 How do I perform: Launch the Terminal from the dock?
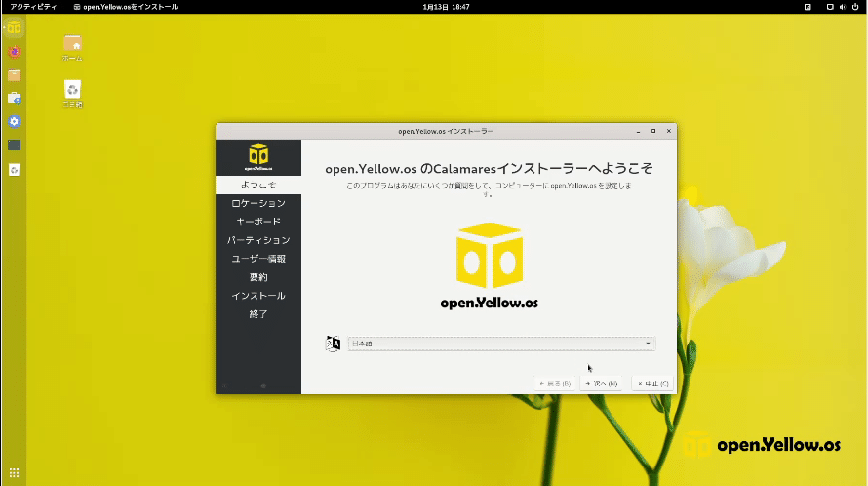[14, 145]
